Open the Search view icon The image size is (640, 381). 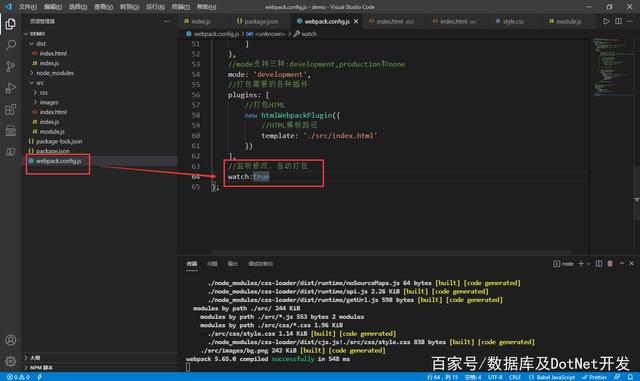point(11,45)
